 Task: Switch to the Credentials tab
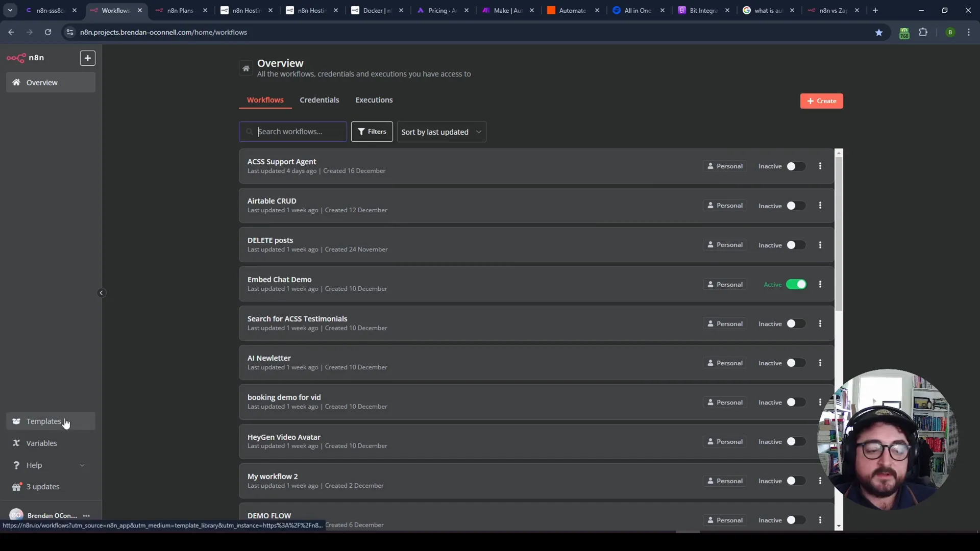tap(320, 100)
